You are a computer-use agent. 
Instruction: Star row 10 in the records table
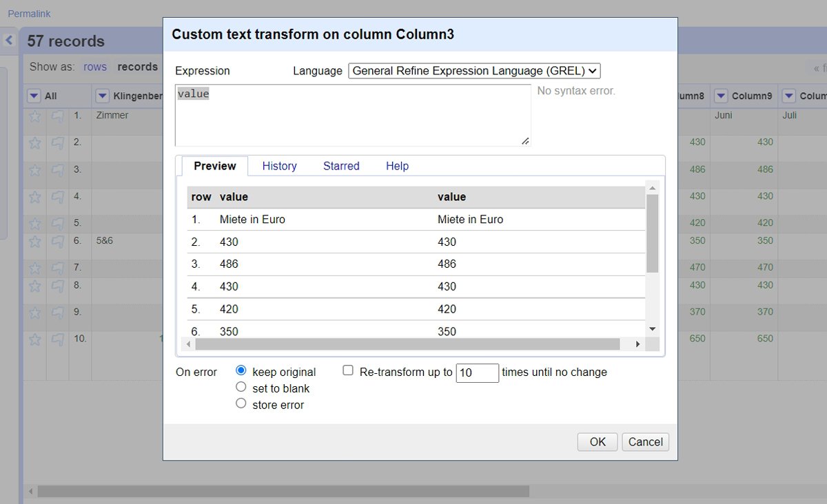pyautogui.click(x=35, y=339)
